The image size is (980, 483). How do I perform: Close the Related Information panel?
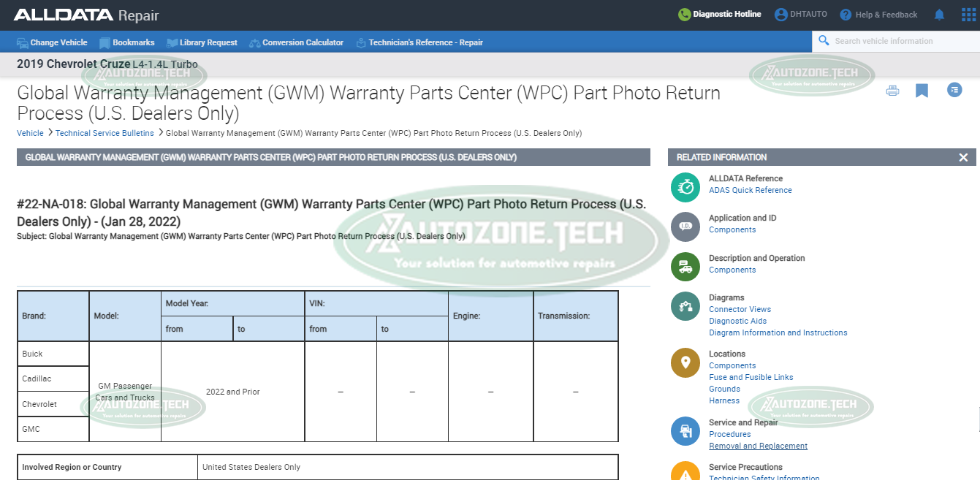click(963, 158)
